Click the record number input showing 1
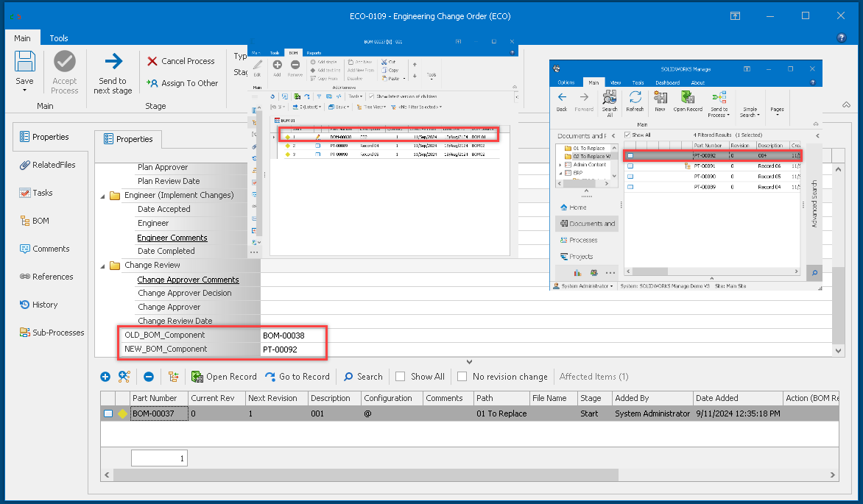Viewport: 863px width, 504px height. (x=159, y=457)
